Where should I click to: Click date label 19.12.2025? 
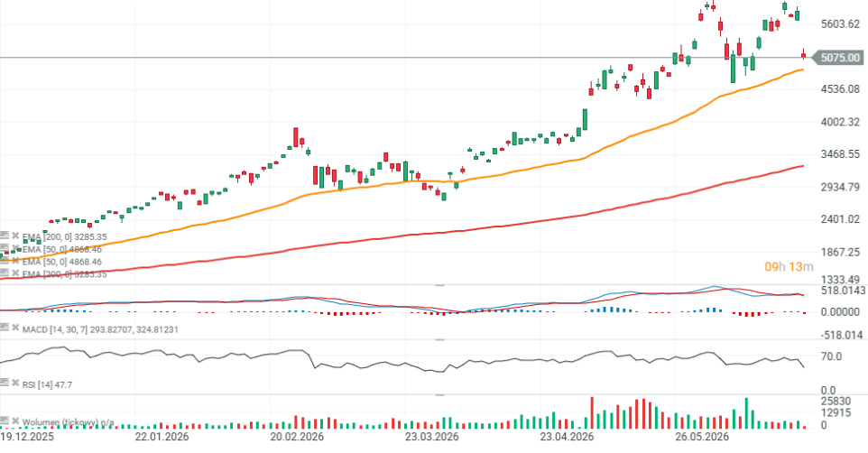(27, 437)
